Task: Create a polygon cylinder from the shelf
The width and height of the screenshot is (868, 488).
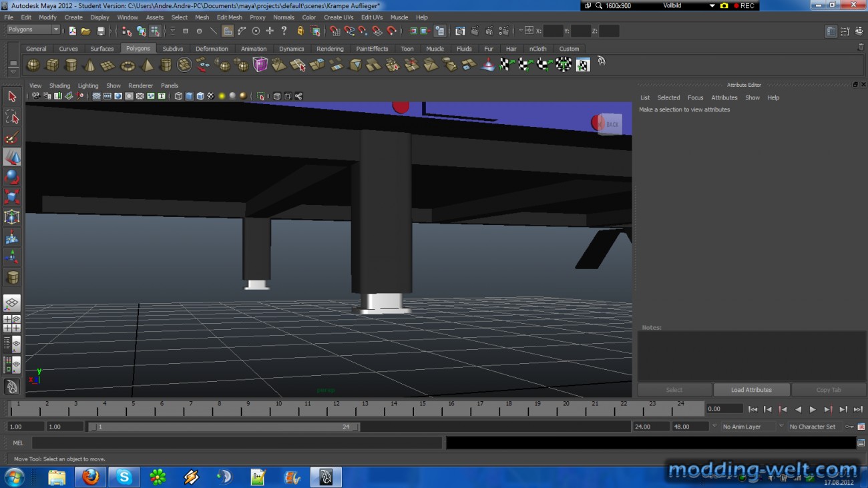Action: pyautogui.click(x=70, y=65)
